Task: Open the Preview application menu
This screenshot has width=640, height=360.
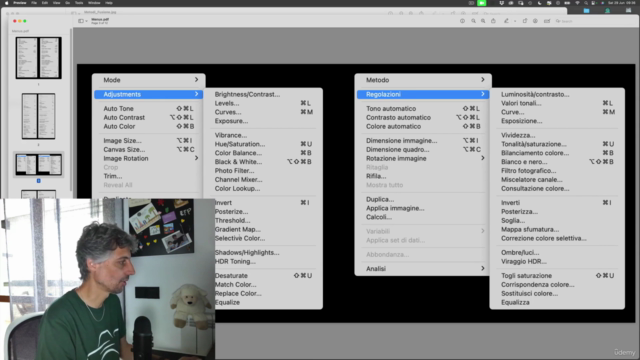Action: (x=20, y=3)
